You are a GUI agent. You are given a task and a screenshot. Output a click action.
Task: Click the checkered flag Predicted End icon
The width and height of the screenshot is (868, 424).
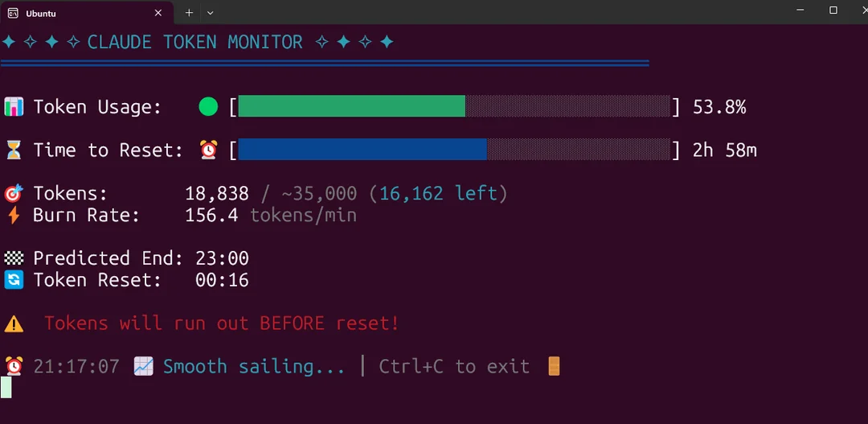[x=14, y=258]
